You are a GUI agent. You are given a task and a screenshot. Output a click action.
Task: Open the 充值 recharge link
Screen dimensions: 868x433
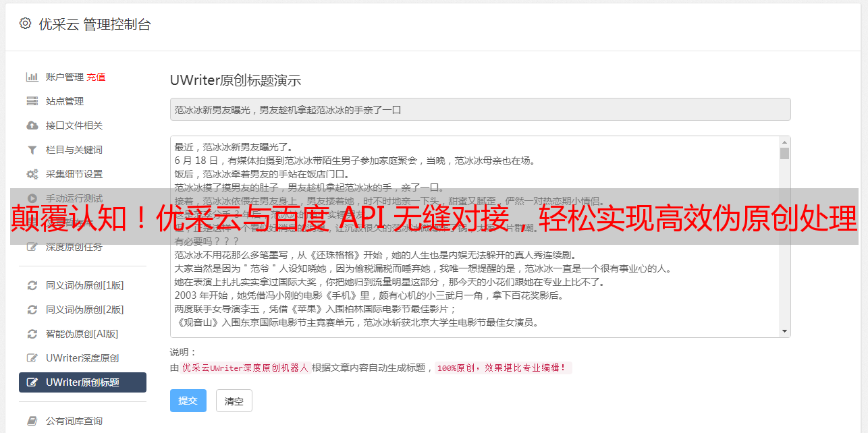[x=96, y=77]
